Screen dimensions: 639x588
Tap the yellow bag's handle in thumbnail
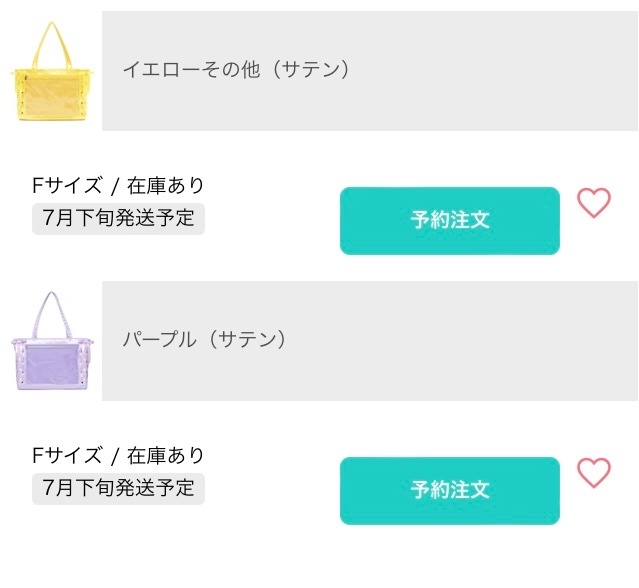(x=52, y=45)
